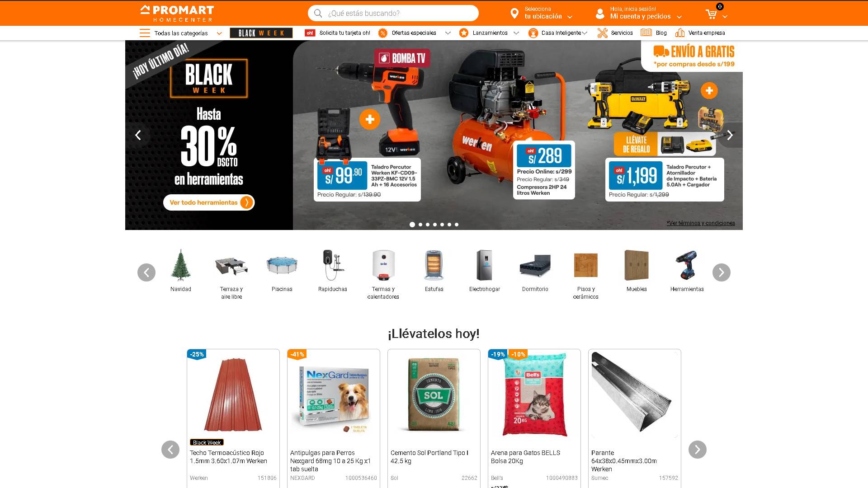Click Ver todo herramientas button
Image resolution: width=868 pixels, height=488 pixels.
point(209,202)
